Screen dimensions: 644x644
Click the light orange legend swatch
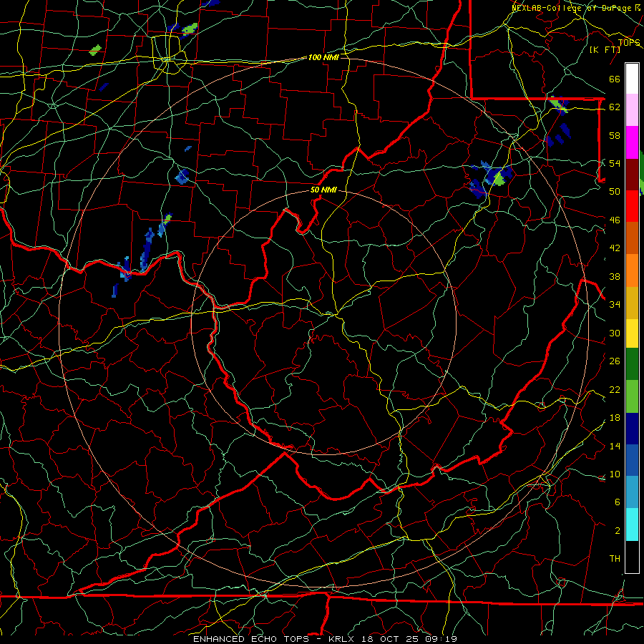[632, 270]
